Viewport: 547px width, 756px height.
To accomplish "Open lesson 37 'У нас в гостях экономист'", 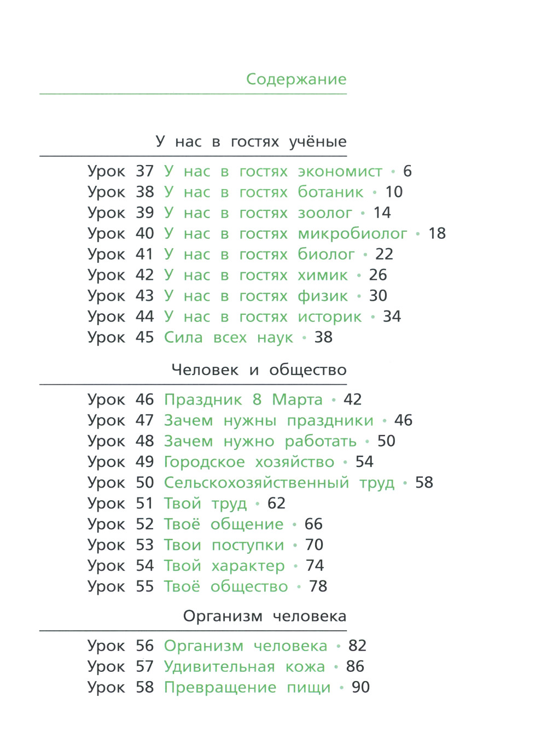I will (273, 172).
